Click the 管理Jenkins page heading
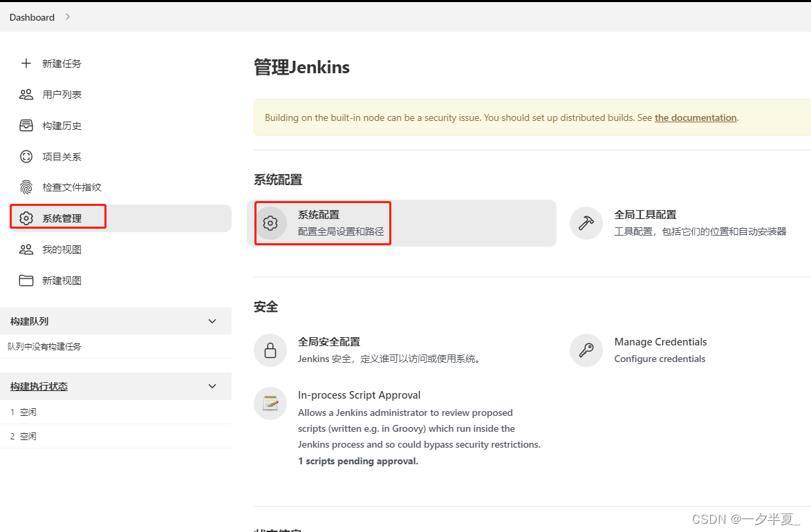 pos(301,67)
